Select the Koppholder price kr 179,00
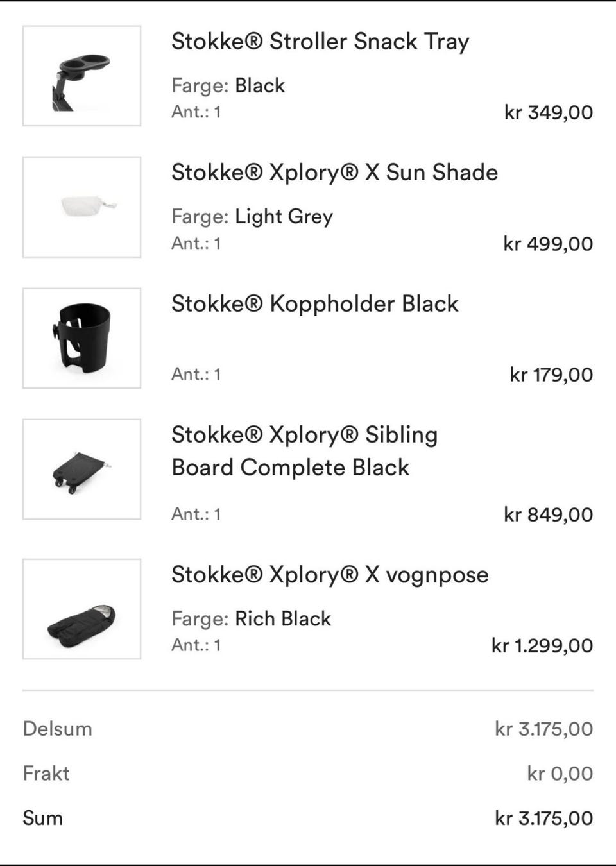The height and width of the screenshot is (866, 616). tap(551, 375)
